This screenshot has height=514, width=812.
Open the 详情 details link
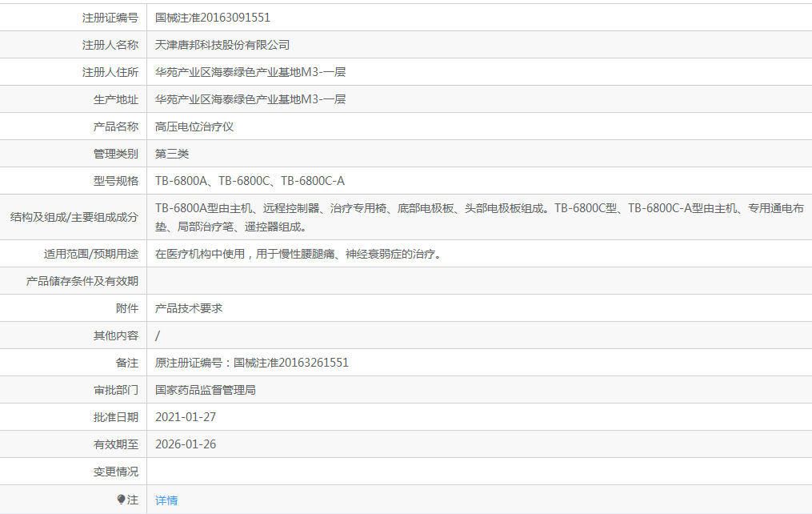[x=166, y=499]
